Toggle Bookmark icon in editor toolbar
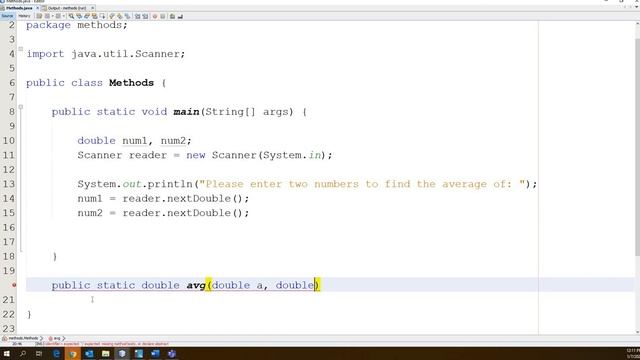This screenshot has width=640, height=360. tap(127, 16)
